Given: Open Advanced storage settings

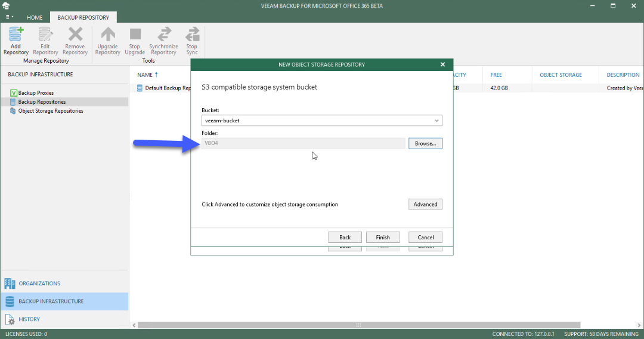Looking at the screenshot, I should coord(425,204).
